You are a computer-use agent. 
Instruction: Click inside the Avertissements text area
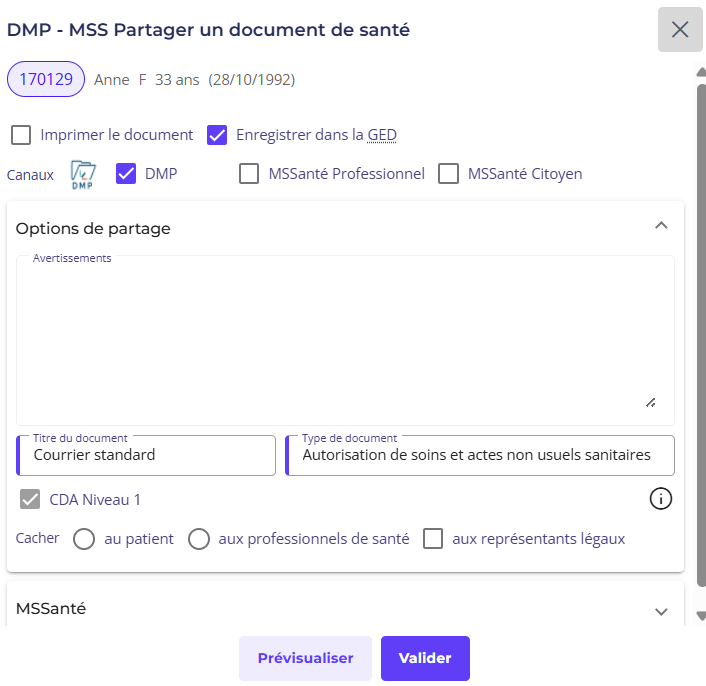[345, 335]
